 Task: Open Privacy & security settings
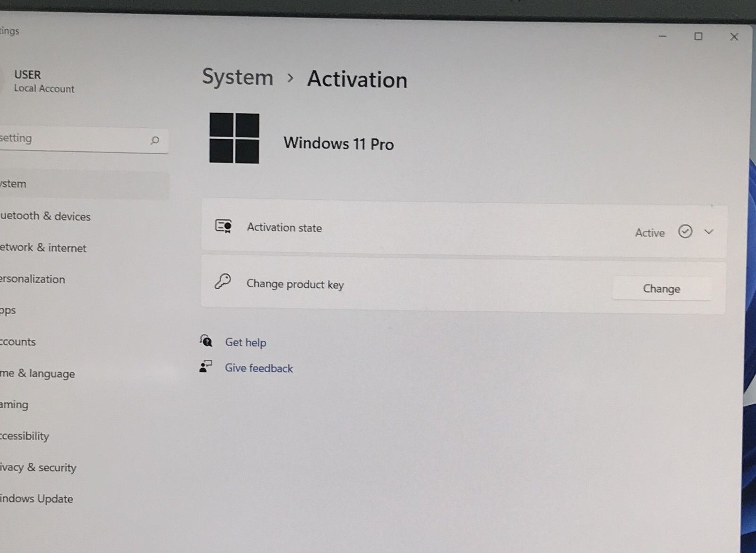tap(38, 467)
